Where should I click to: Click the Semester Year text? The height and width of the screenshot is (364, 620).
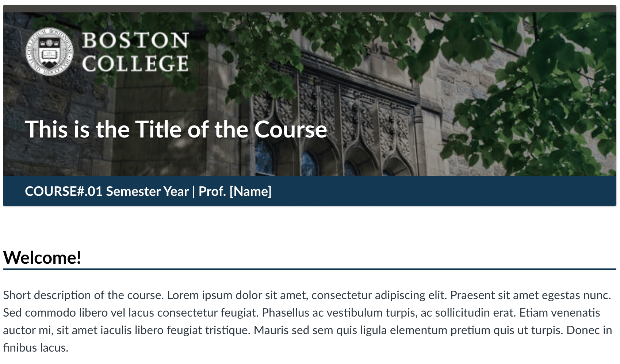click(x=148, y=191)
